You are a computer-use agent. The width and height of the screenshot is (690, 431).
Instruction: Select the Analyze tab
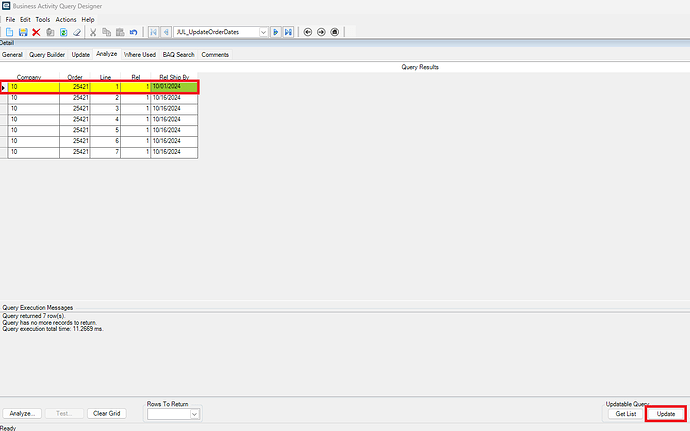[x=106, y=54]
